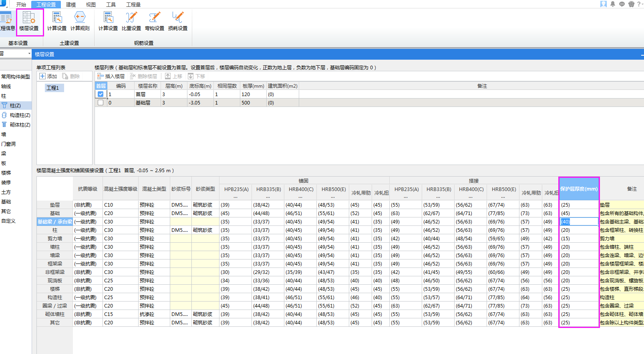Open 楼层设置 in the ribbon
The width and height of the screenshot is (644, 354).
pos(29,22)
